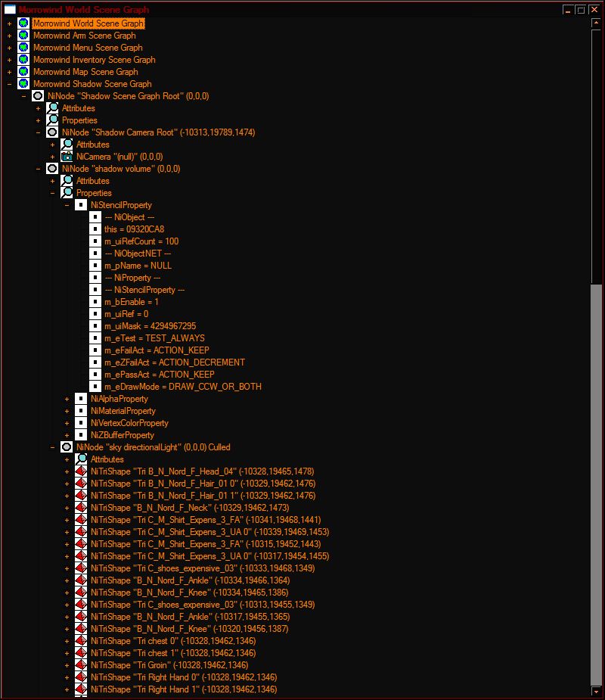Select "Tri B_N_Nord_F_Hair_01 1" row
Viewport: 605px width, 700px height.
[x=203, y=495]
